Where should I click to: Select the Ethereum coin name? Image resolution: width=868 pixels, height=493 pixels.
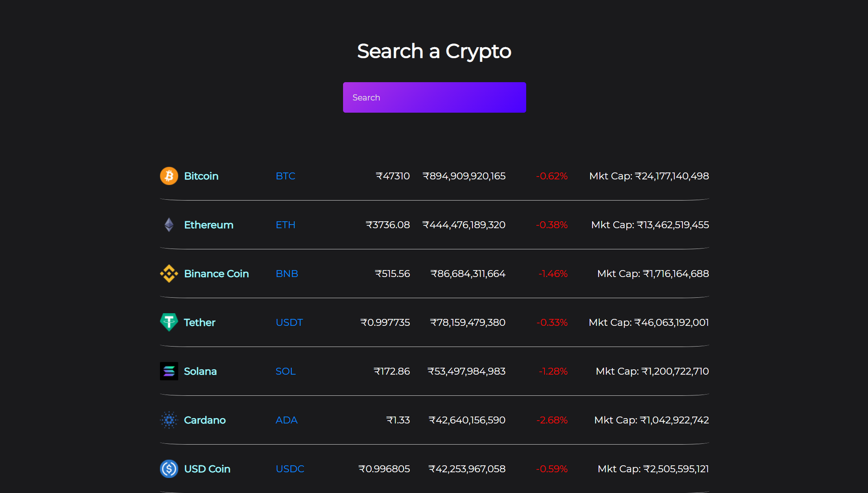pyautogui.click(x=208, y=225)
